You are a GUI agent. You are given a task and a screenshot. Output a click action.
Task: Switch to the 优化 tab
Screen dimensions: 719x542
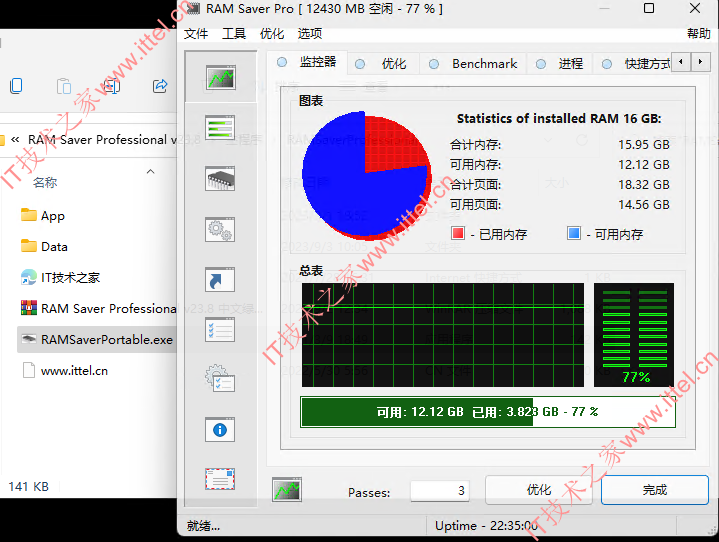(x=383, y=64)
